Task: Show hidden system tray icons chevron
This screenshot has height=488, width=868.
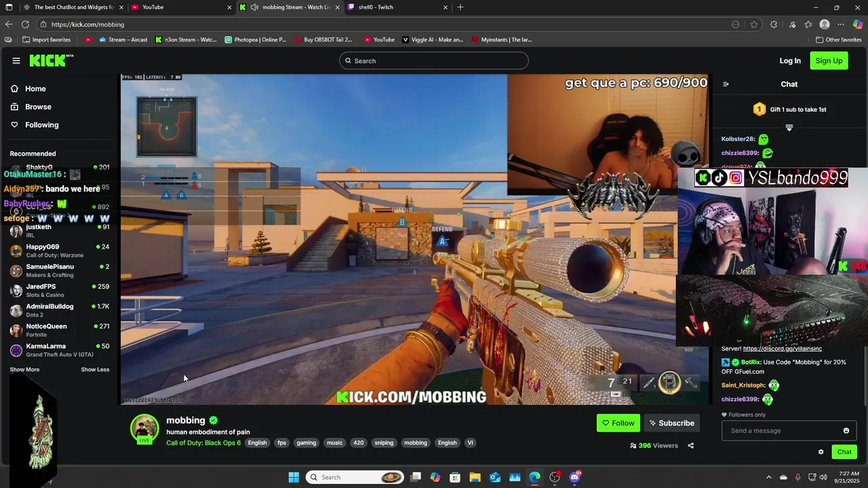Action: click(768, 477)
